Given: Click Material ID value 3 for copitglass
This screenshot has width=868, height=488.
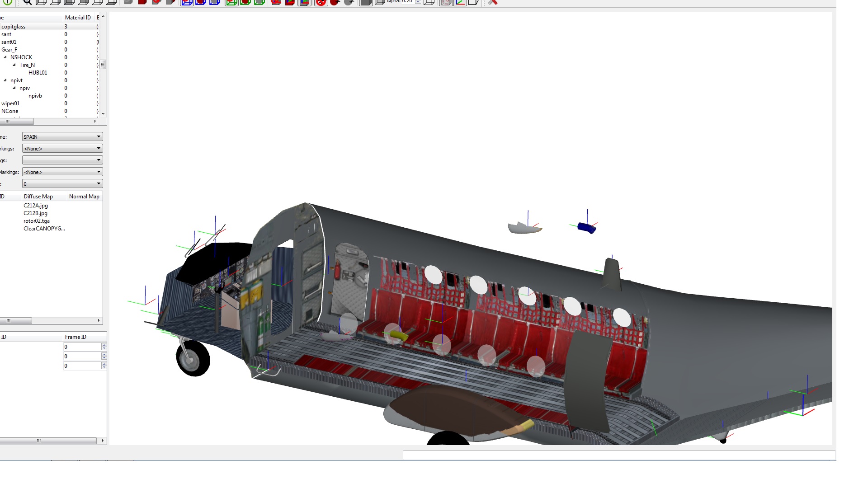Looking at the screenshot, I should (66, 27).
